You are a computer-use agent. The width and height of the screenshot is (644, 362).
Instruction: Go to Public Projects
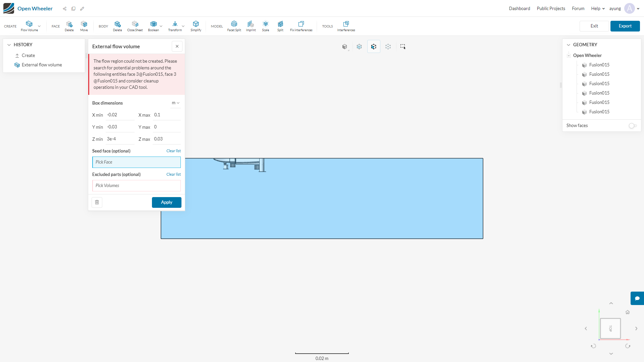tap(551, 8)
